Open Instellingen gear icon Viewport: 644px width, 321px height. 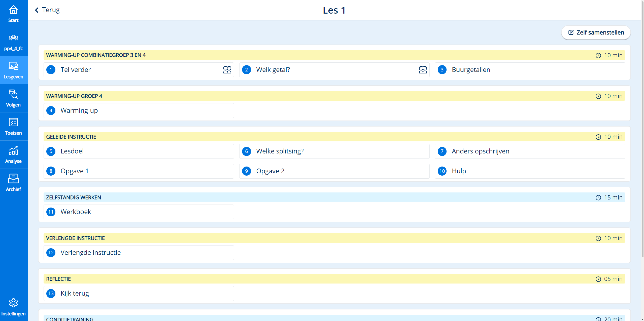(x=13, y=303)
